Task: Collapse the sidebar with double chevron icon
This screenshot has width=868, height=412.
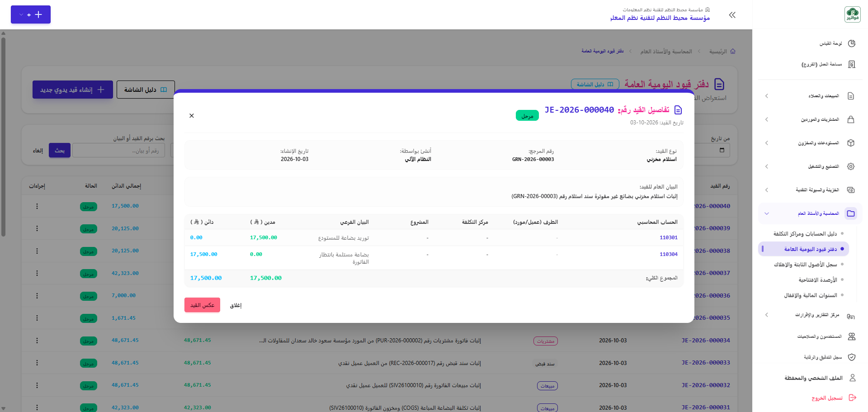Action: point(732,15)
